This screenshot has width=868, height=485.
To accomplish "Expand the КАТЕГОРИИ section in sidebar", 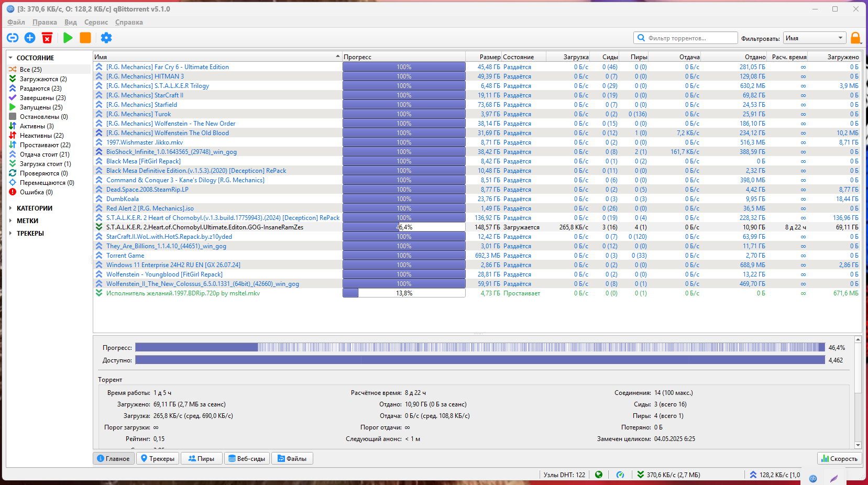I will 10,208.
